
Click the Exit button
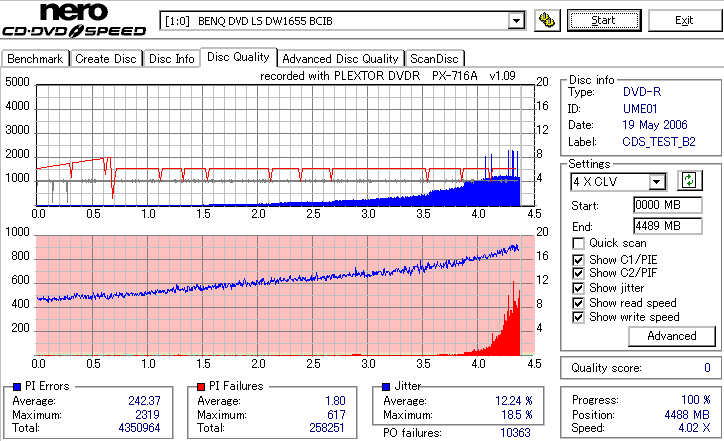(684, 20)
